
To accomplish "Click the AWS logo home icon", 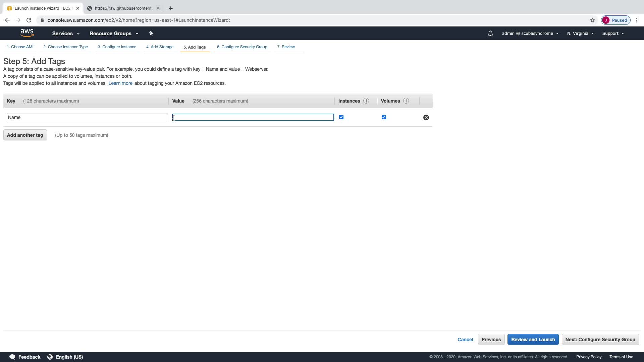I will point(27,33).
